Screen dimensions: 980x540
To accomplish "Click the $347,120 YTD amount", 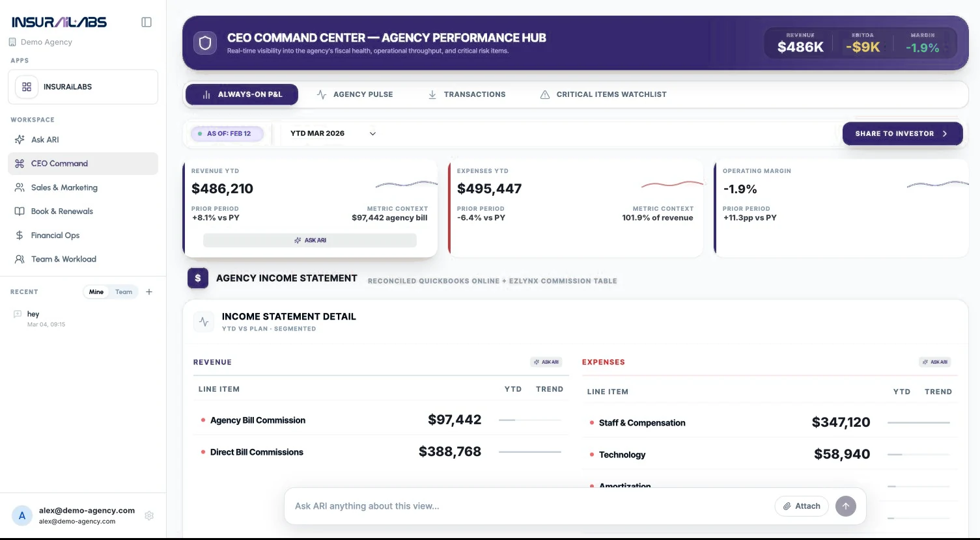I will (841, 422).
